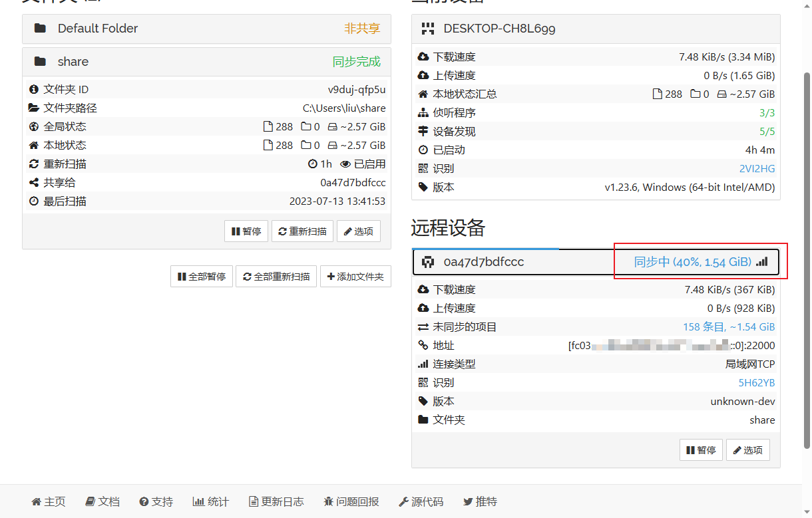Screen dimensions: 812x518
Task: Open 更新日志 in footer navigation
Action: pos(276,501)
